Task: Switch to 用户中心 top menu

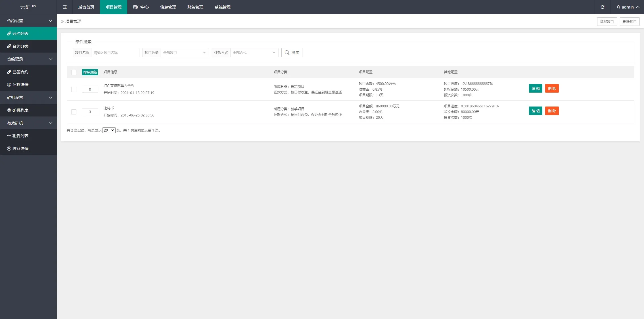Action: click(x=141, y=7)
